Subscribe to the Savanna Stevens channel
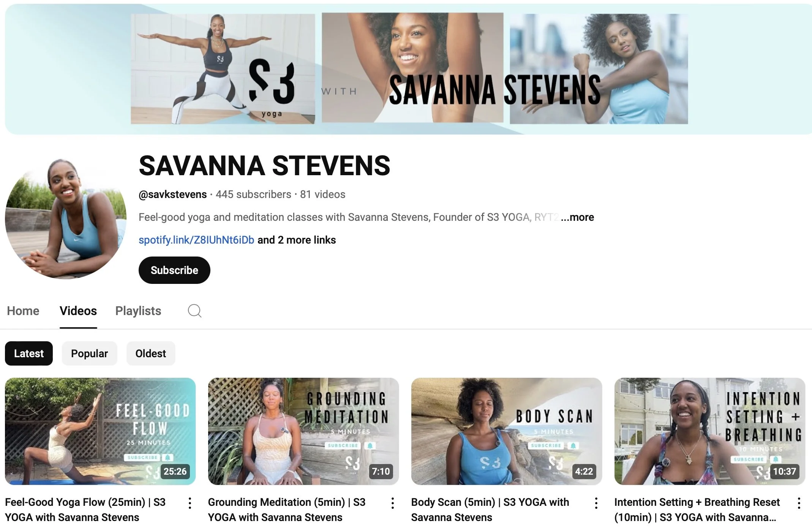 point(174,270)
